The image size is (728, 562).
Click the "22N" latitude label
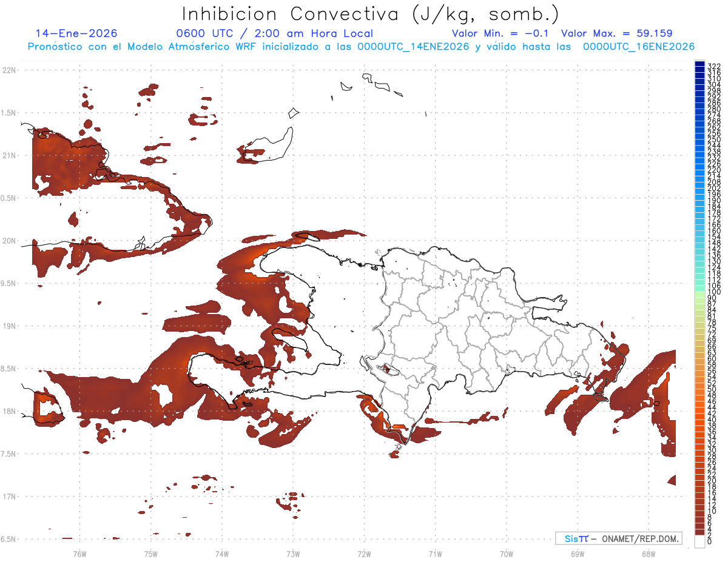(10, 70)
